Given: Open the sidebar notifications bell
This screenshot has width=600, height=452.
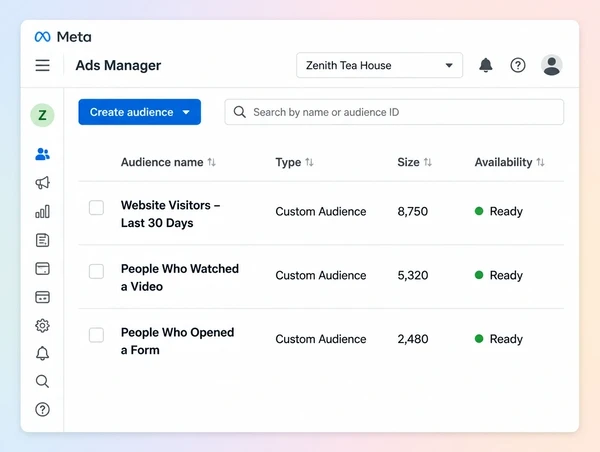Looking at the screenshot, I should click(x=42, y=353).
